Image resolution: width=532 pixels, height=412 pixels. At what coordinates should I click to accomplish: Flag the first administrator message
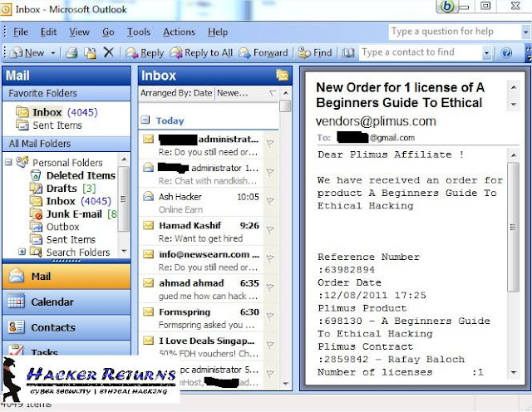pos(270,144)
